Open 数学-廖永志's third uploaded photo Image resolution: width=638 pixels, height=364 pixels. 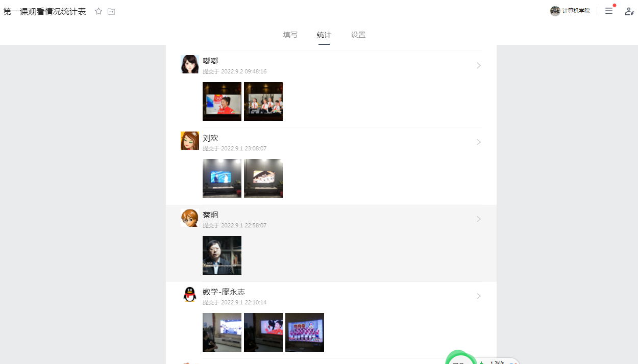[305, 332]
